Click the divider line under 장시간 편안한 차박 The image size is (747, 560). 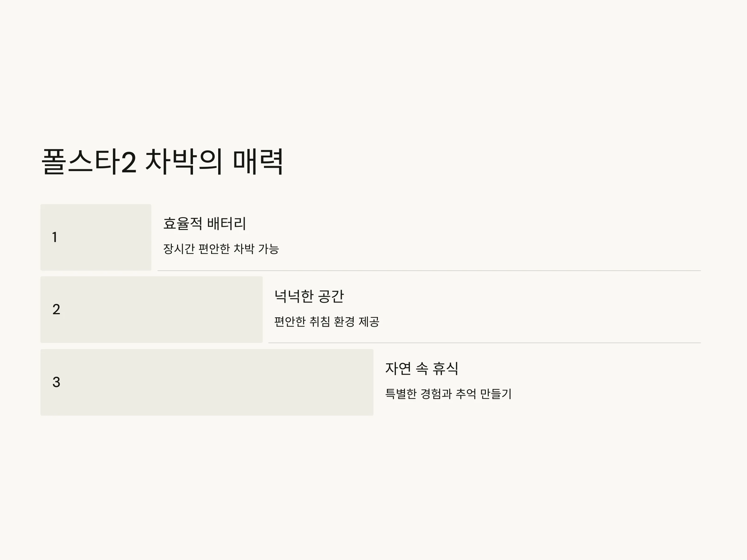click(x=429, y=271)
